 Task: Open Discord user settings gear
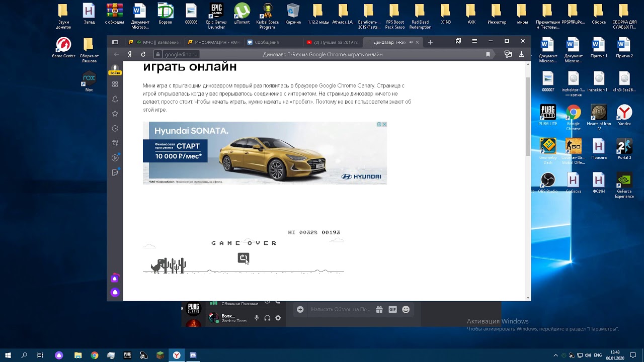point(278,318)
